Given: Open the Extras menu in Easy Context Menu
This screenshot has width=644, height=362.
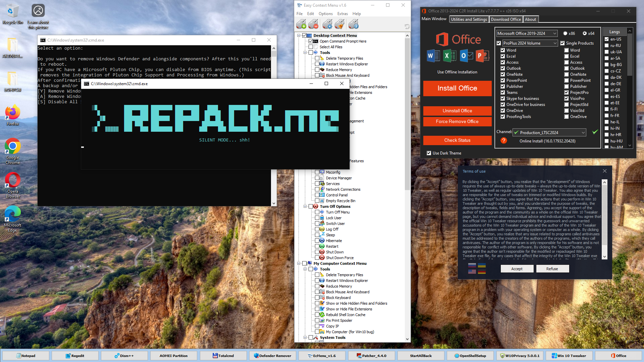Looking at the screenshot, I should tap(342, 14).
